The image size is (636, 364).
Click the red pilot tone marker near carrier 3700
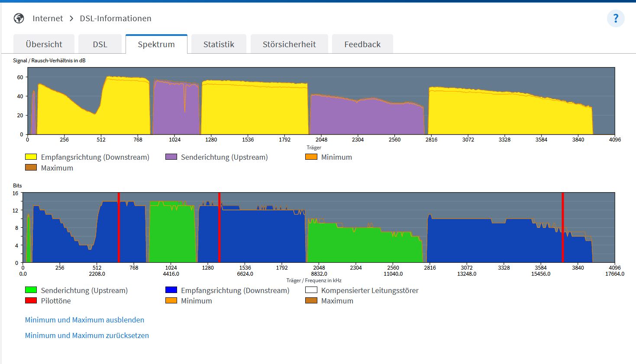tap(563, 227)
